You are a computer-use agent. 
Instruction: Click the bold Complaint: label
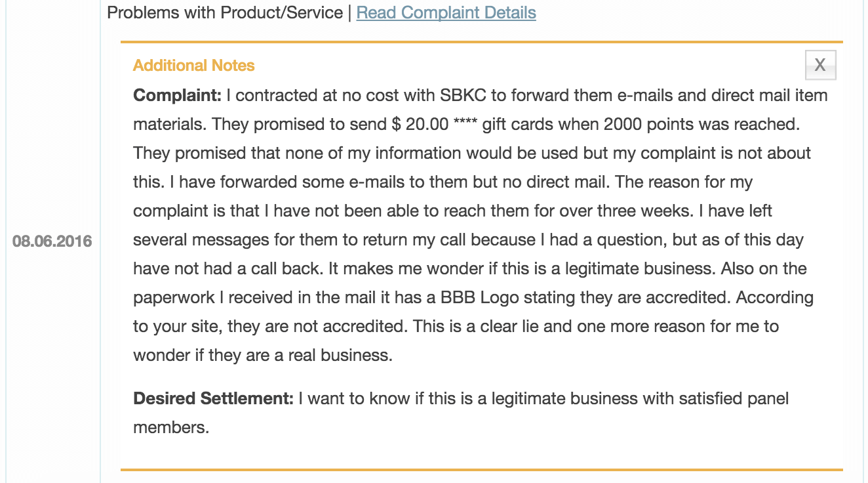(x=178, y=96)
